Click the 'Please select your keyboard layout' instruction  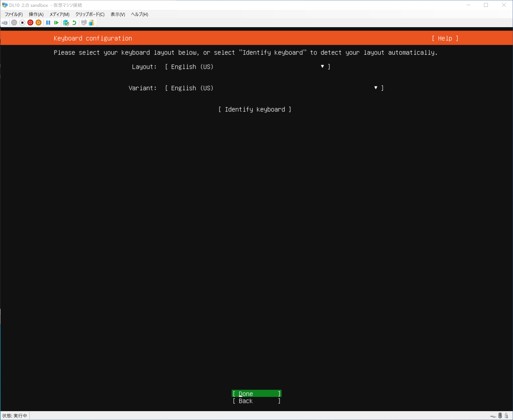tap(245, 53)
